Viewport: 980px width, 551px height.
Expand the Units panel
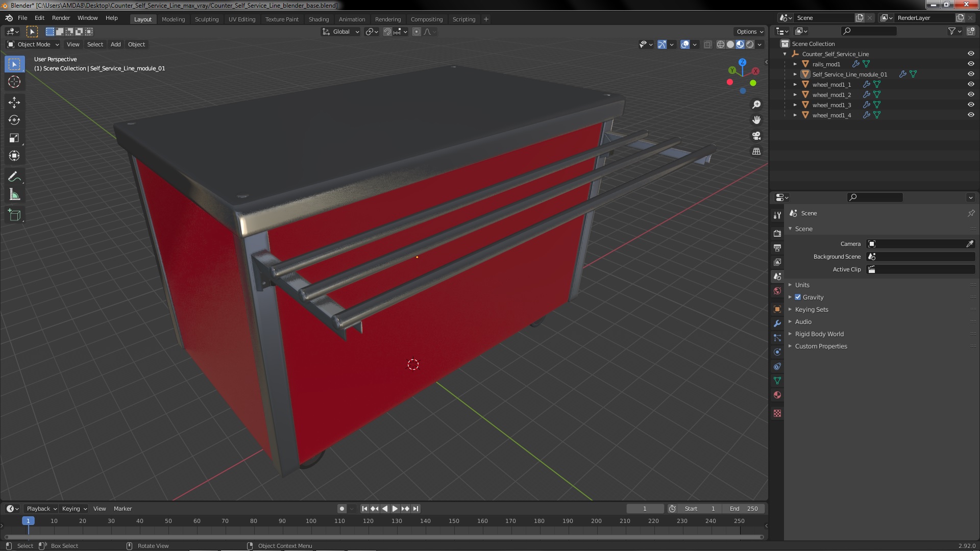802,285
